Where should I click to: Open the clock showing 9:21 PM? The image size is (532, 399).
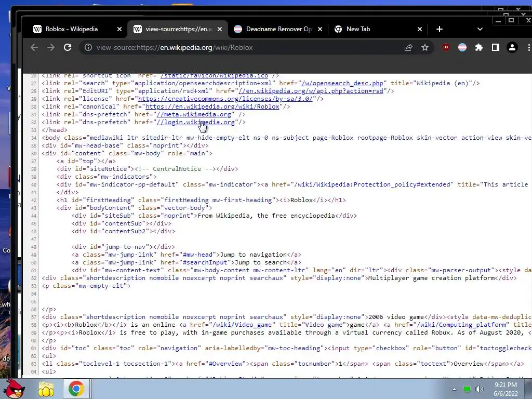click(x=506, y=389)
